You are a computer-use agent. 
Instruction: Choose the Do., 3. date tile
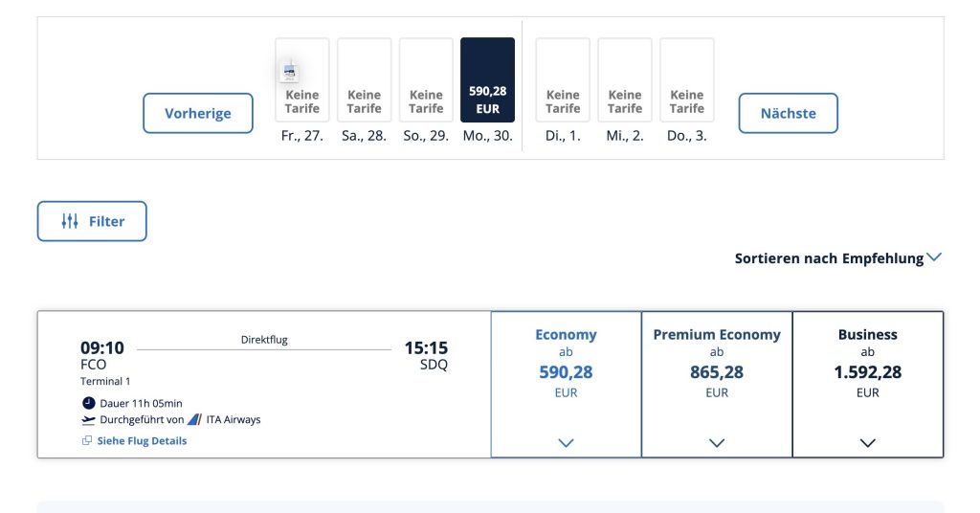(687, 81)
